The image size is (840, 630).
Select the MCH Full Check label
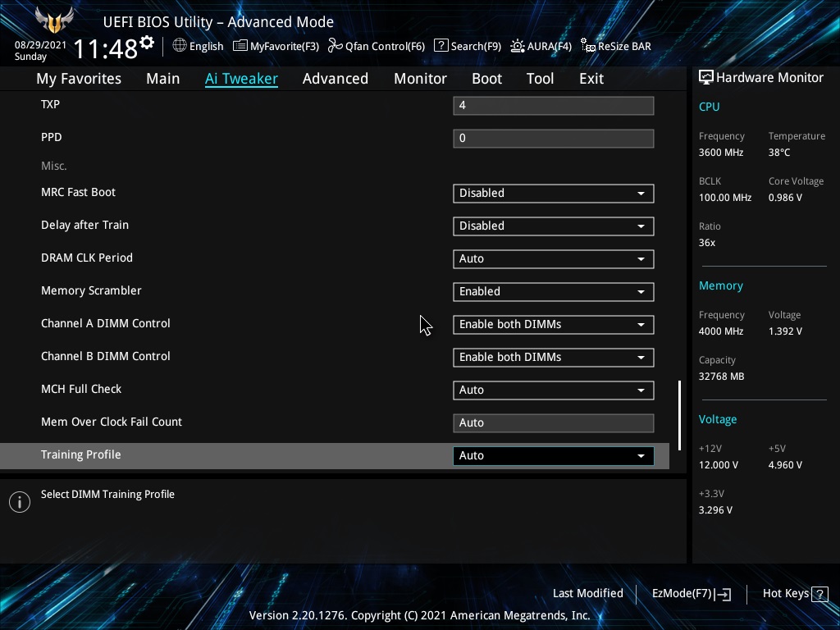[x=81, y=389]
